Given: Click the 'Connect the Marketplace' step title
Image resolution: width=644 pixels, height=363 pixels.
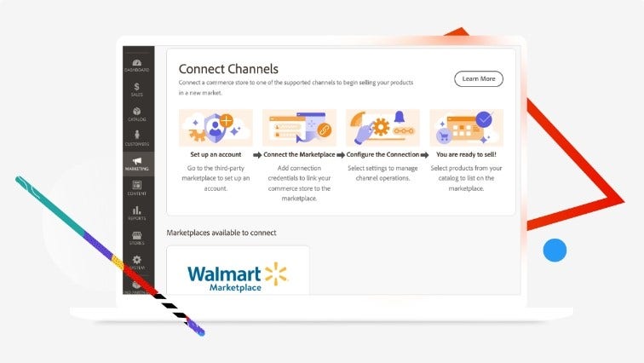Looking at the screenshot, I should [298, 155].
